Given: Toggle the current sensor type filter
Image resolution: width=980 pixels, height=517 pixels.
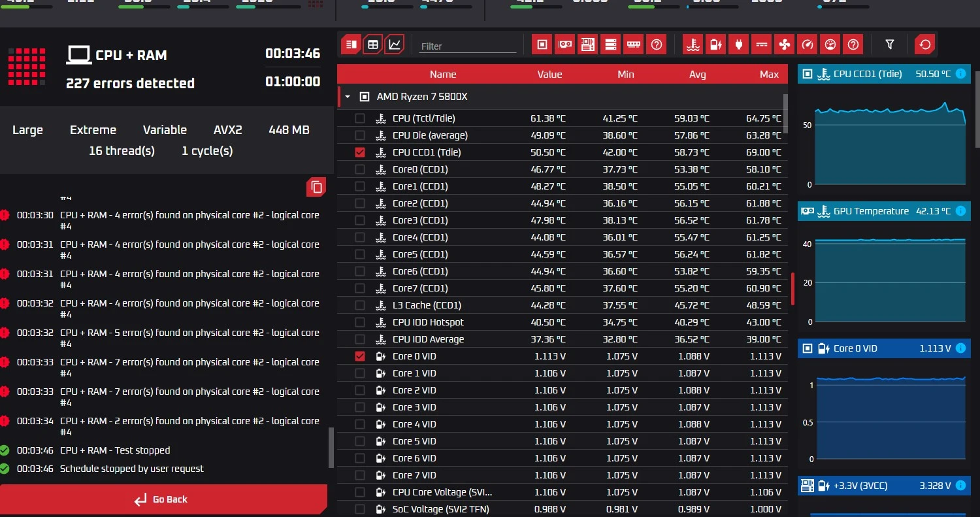Looking at the screenshot, I should pos(762,44).
